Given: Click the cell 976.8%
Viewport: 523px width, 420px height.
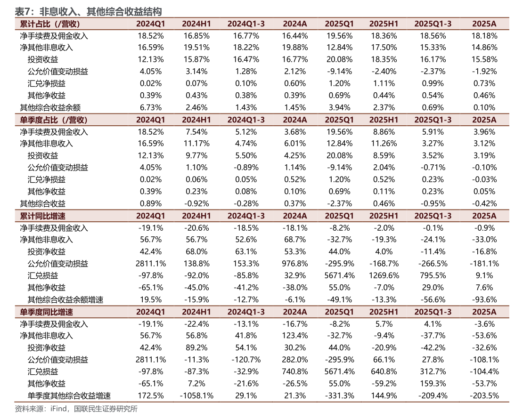Looking at the screenshot, I should click(x=295, y=264).
